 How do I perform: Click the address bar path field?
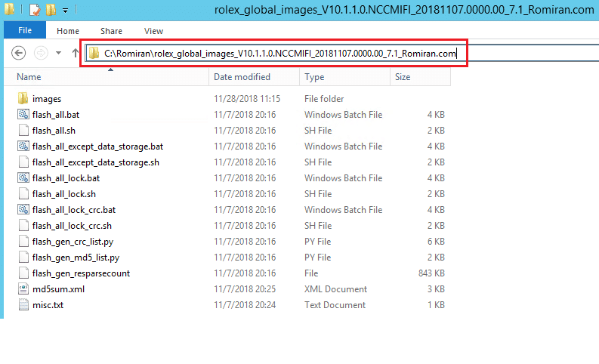pos(341,53)
